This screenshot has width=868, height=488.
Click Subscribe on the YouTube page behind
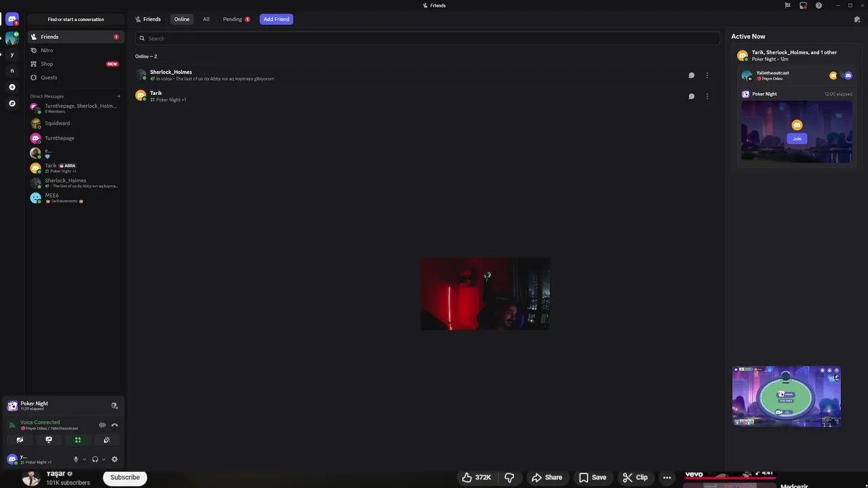125,477
